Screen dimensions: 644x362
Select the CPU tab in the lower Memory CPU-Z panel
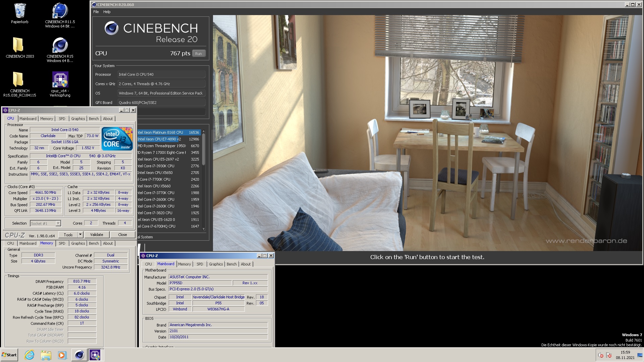pyautogui.click(x=11, y=243)
